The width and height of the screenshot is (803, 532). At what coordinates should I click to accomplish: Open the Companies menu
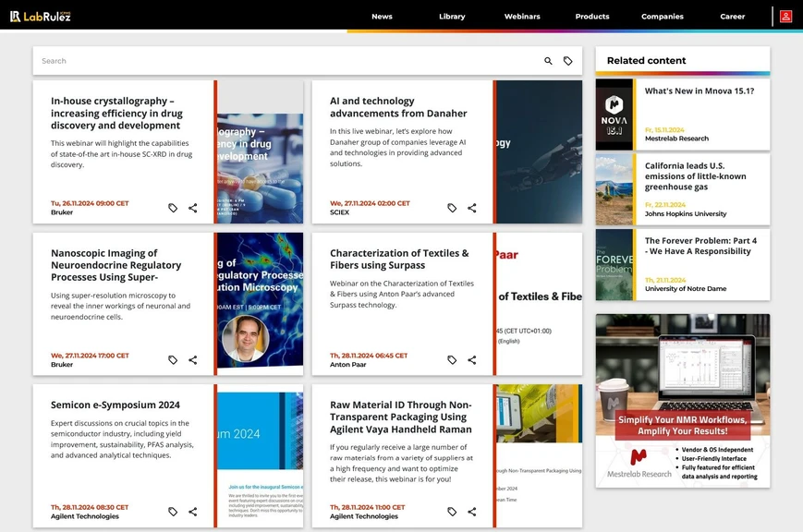663,17
